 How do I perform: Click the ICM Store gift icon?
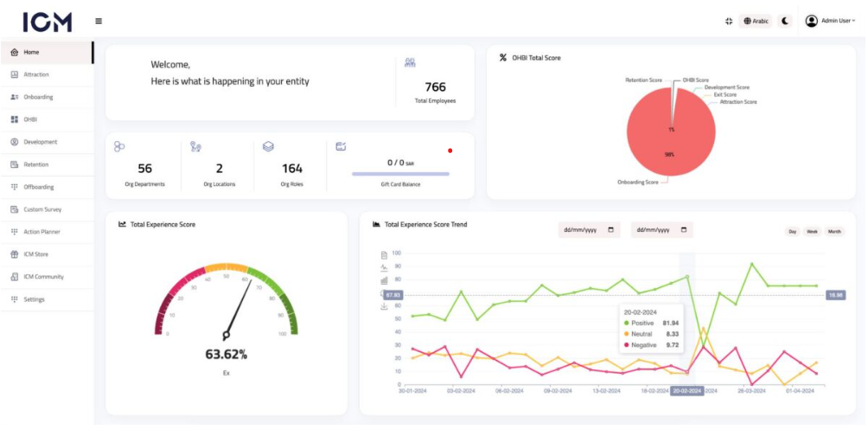[15, 254]
